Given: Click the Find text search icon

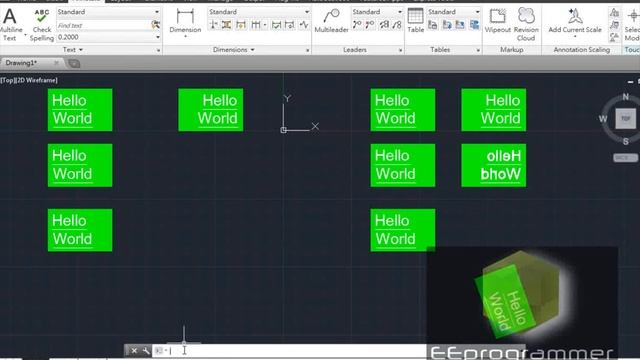Looking at the screenshot, I should pos(156,25).
